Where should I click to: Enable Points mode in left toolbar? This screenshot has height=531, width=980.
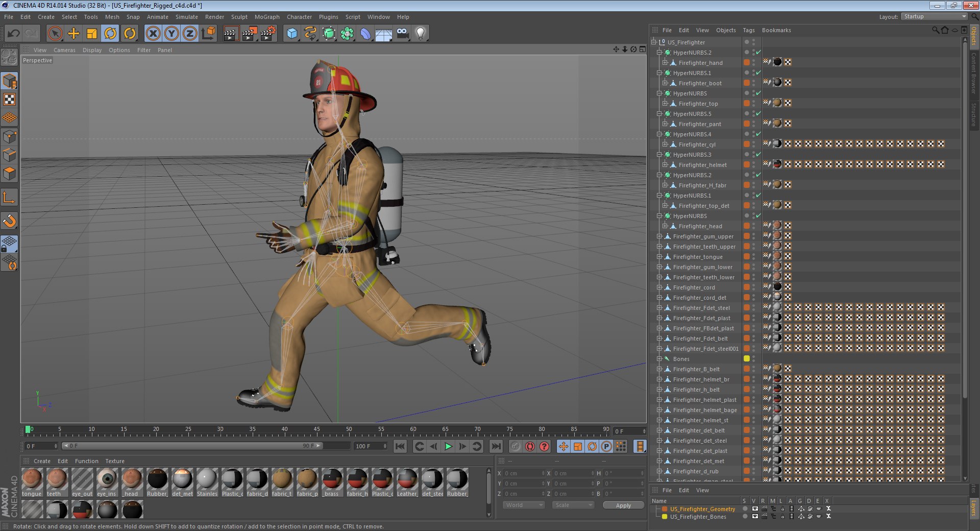click(x=10, y=136)
